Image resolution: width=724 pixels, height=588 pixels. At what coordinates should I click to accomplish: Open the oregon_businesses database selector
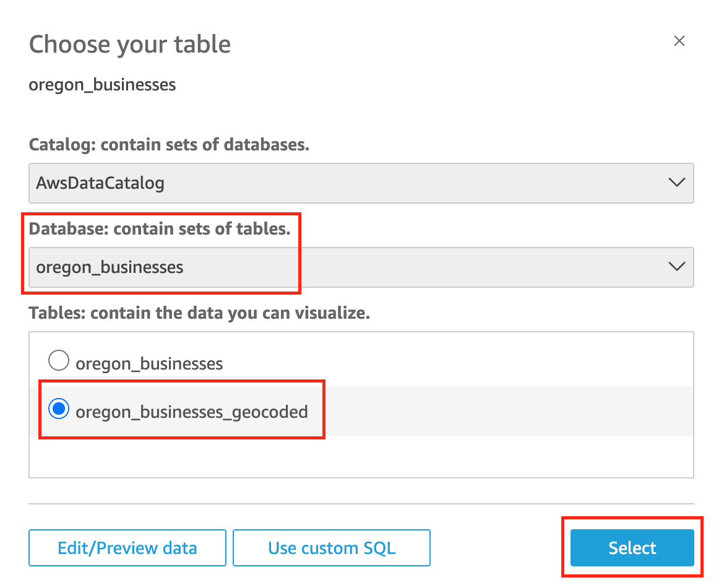pos(361,267)
